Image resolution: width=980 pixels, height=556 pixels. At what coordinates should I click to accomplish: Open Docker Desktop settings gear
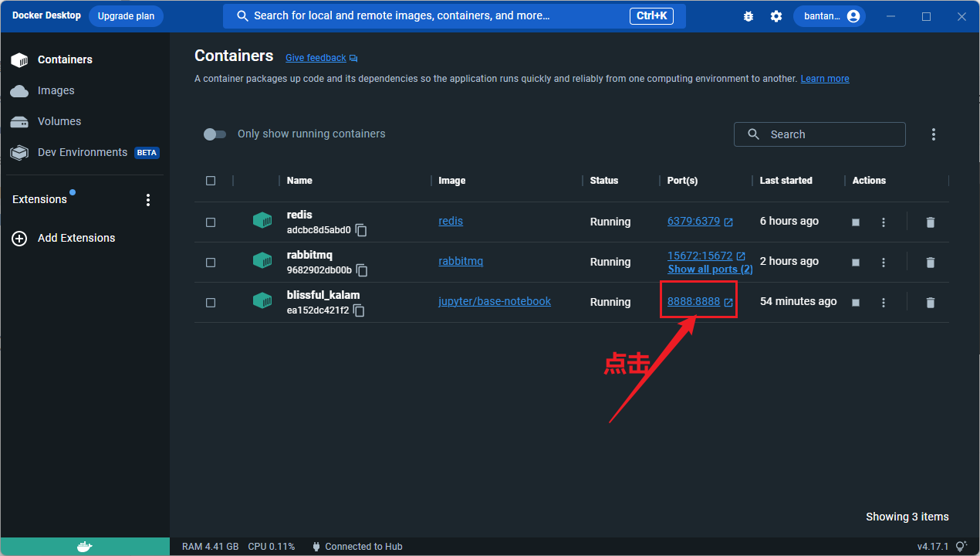pos(776,16)
